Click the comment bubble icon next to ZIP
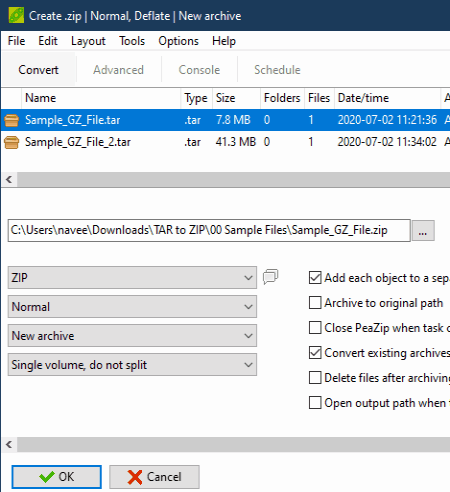The width and height of the screenshot is (450, 492). (270, 277)
